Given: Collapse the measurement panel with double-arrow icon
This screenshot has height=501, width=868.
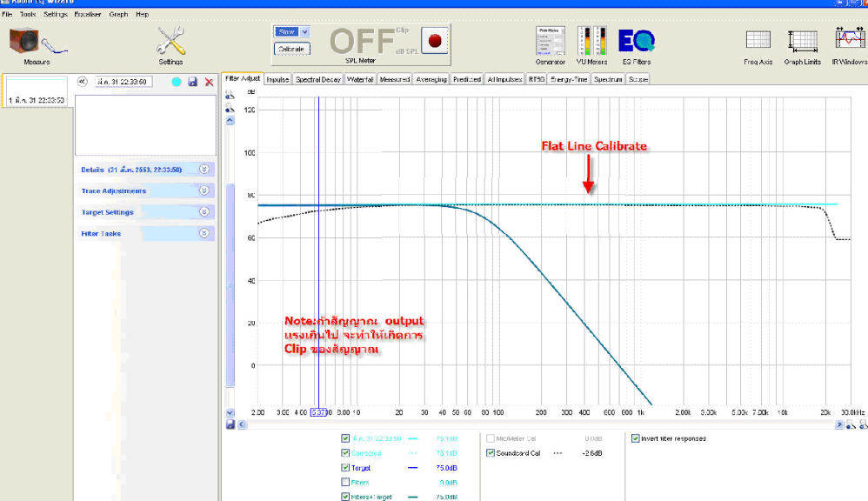Looking at the screenshot, I should tap(83, 82).
